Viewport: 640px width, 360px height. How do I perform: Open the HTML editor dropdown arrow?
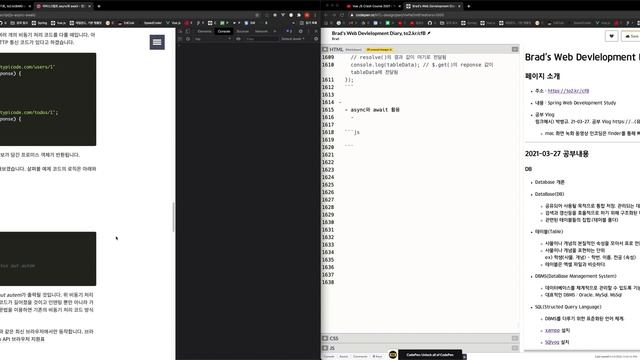point(515,49)
